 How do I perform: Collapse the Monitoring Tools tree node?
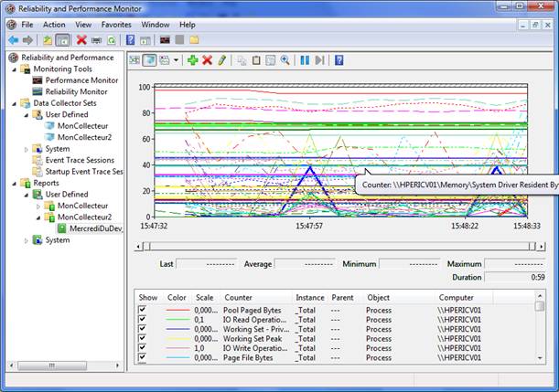pos(15,69)
